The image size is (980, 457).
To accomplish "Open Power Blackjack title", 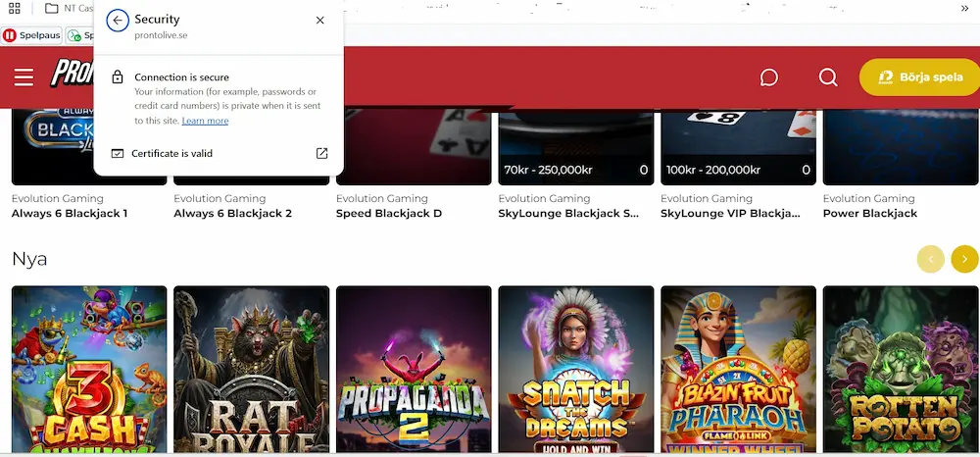I will pos(870,213).
